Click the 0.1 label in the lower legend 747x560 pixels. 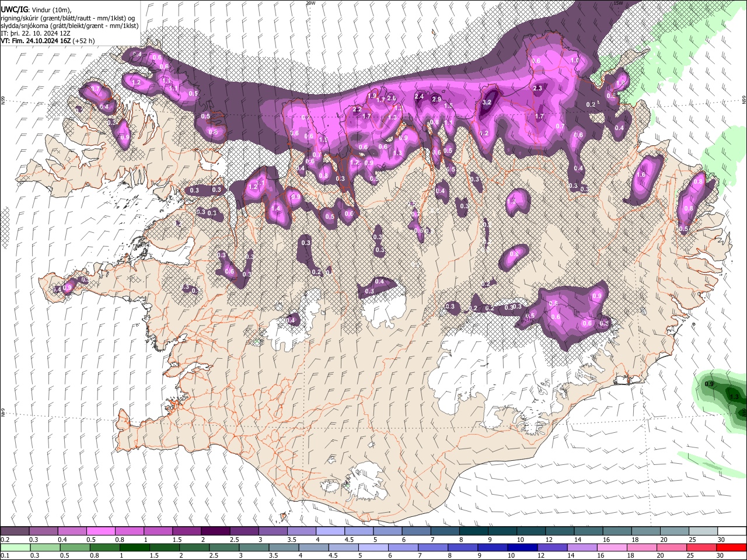point(5,555)
